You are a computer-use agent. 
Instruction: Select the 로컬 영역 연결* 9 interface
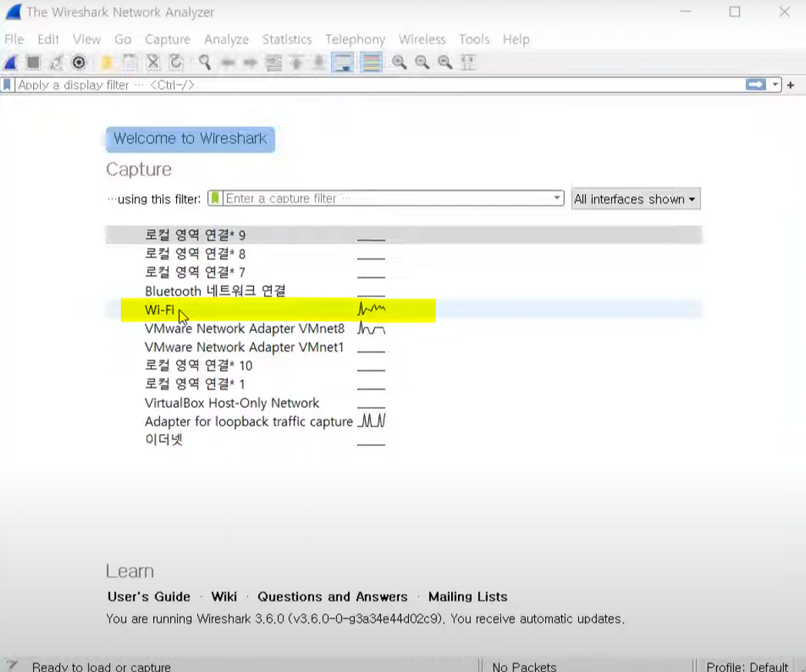point(403,235)
